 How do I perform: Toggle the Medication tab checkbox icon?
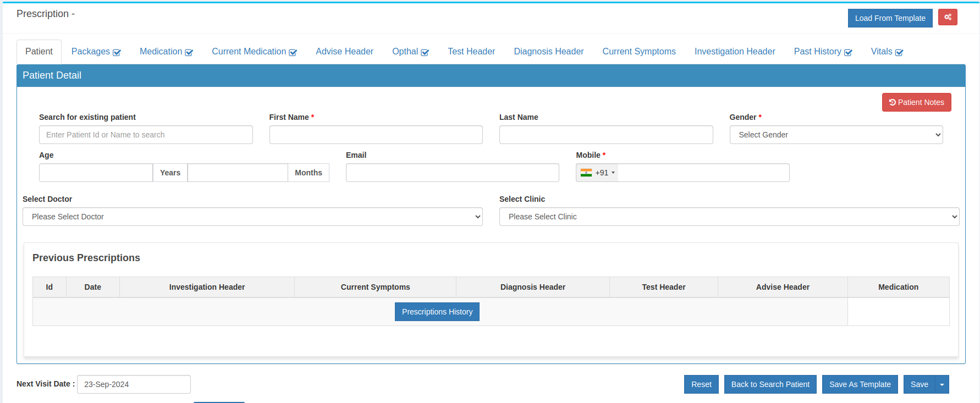189,52
